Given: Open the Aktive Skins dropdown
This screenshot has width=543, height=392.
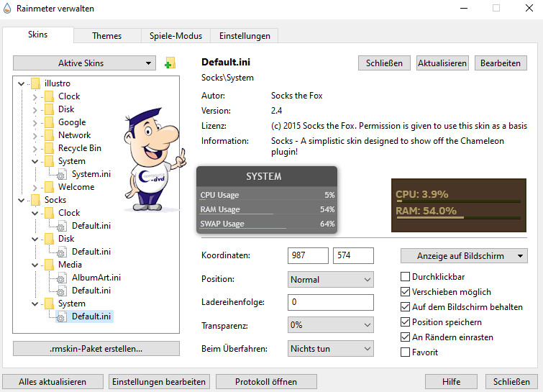Looking at the screenshot, I should pos(84,63).
